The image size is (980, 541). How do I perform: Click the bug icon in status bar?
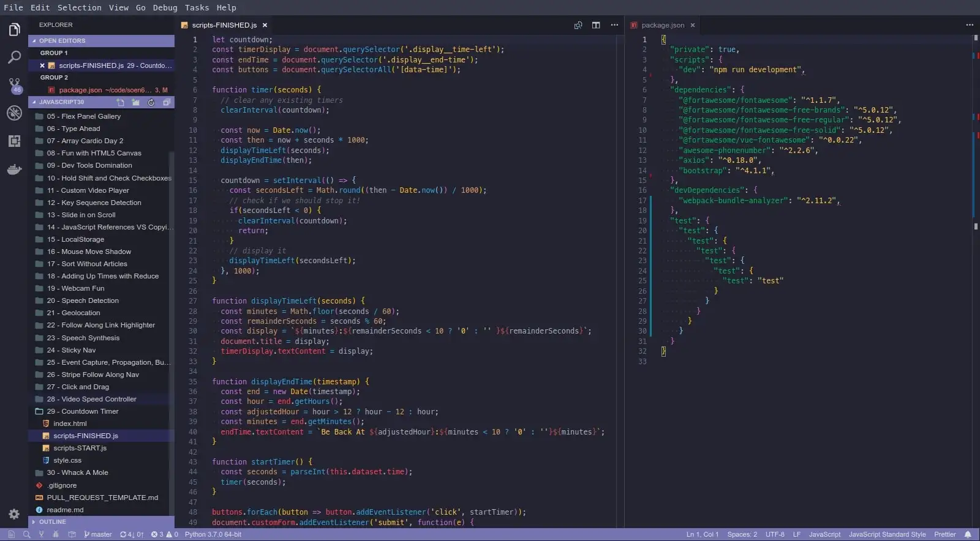pos(56,534)
